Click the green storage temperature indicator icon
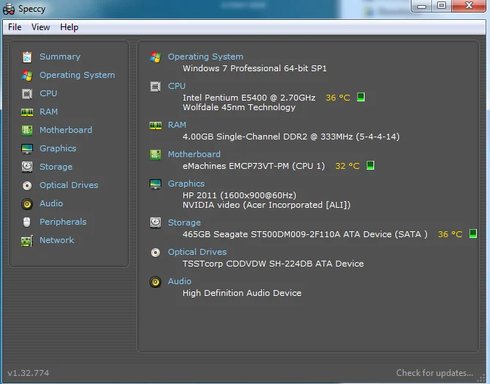Image resolution: width=490 pixels, height=384 pixels. click(473, 234)
